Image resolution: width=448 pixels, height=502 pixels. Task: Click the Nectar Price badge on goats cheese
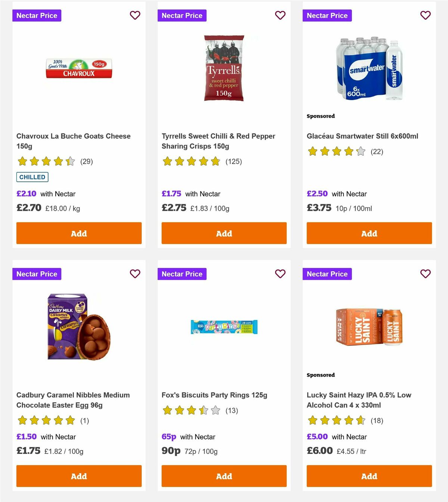point(37,15)
